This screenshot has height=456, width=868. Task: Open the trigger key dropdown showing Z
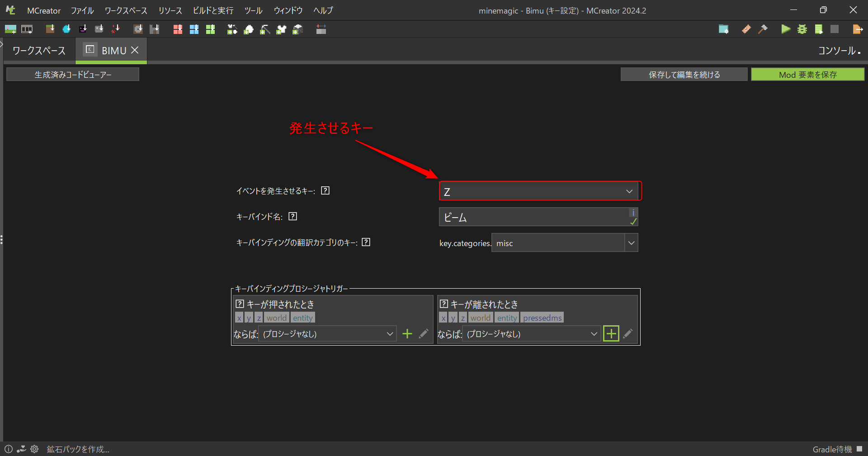click(539, 191)
